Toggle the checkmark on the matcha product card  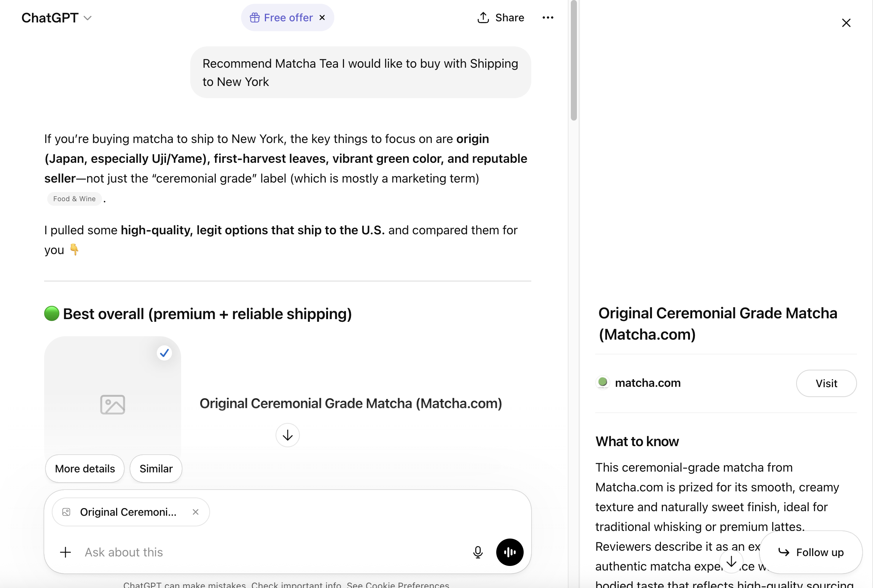(x=164, y=353)
